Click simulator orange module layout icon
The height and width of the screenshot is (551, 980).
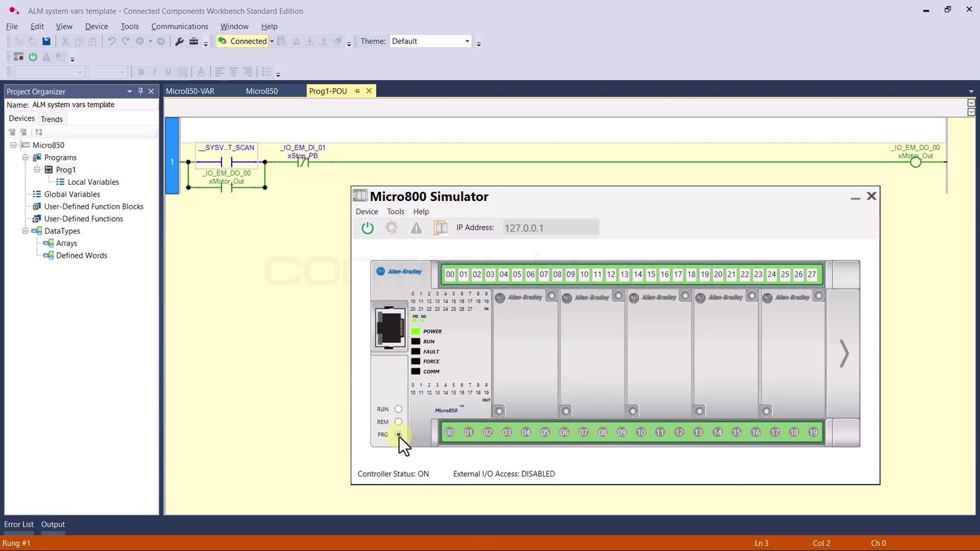click(x=440, y=228)
